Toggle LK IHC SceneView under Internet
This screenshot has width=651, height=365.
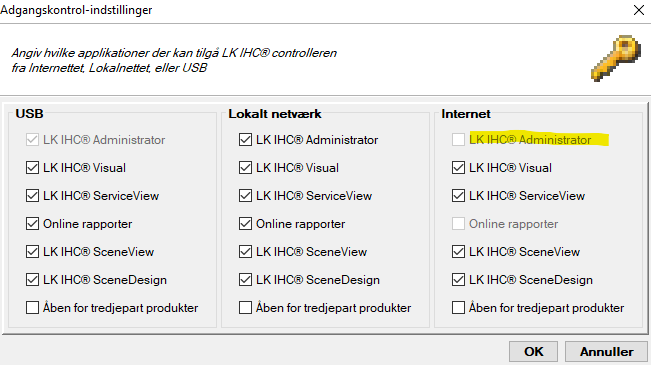(x=458, y=252)
